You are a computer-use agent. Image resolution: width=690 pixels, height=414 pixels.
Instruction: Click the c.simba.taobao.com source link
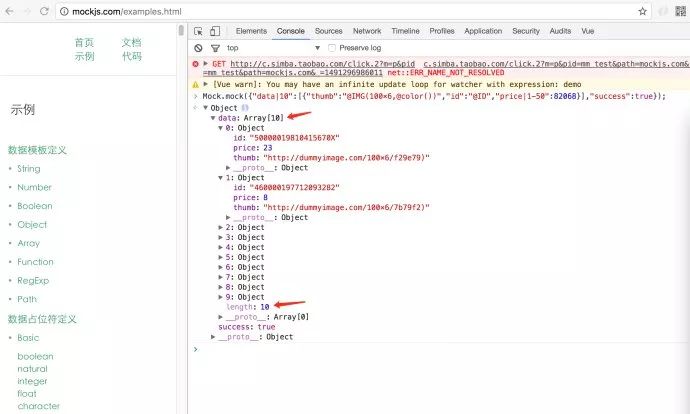pyautogui.click(x=556, y=64)
